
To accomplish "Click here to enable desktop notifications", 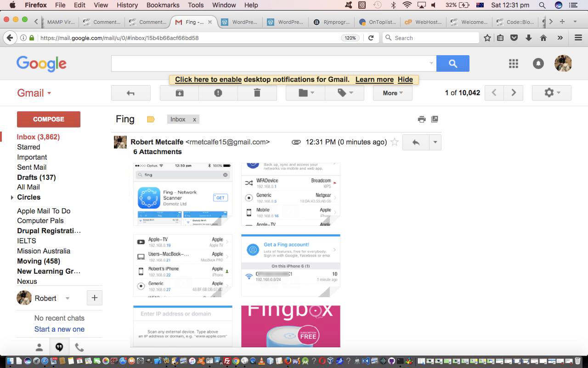I will coord(208,80).
